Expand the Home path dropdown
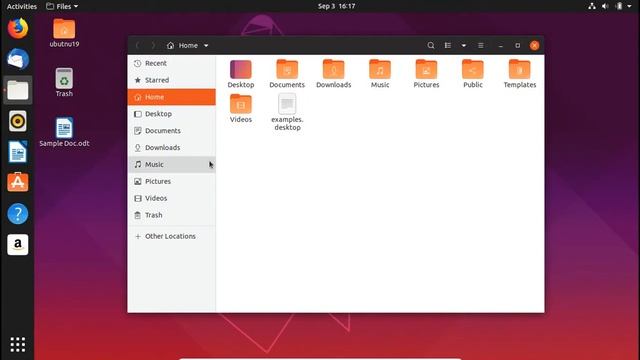The image size is (640, 360). click(206, 45)
